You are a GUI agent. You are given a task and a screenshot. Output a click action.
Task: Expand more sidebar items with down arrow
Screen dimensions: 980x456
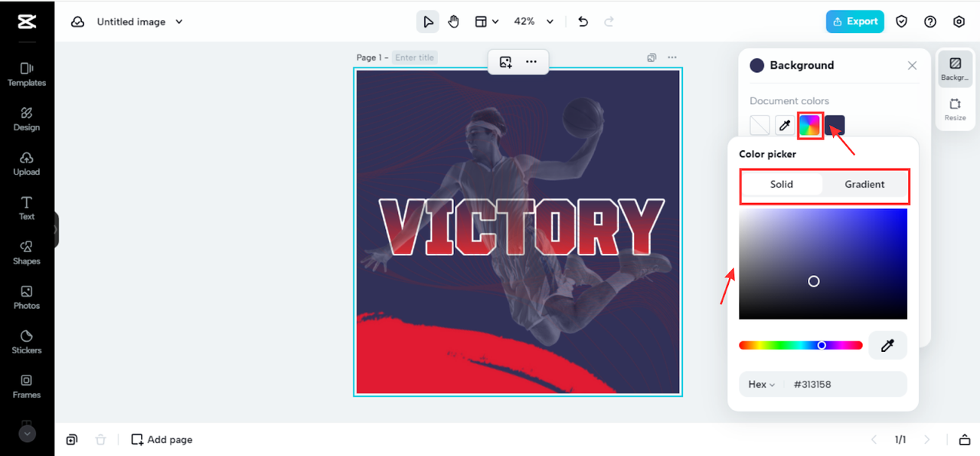tap(27, 434)
